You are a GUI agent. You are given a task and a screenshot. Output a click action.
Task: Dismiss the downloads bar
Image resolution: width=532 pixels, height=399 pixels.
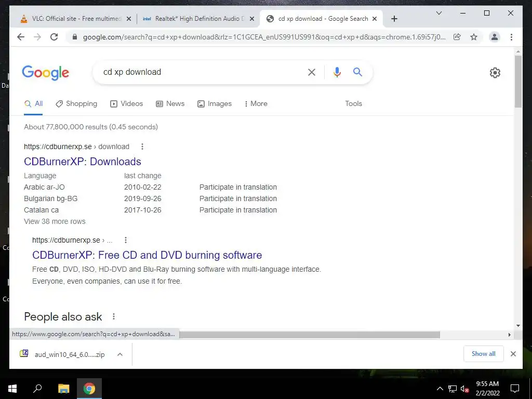[x=513, y=354]
